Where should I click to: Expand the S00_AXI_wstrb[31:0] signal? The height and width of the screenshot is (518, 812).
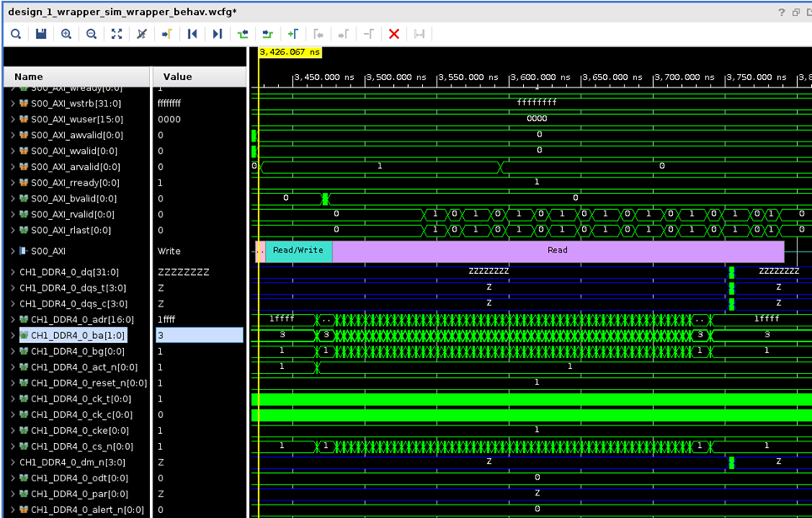coord(13,103)
